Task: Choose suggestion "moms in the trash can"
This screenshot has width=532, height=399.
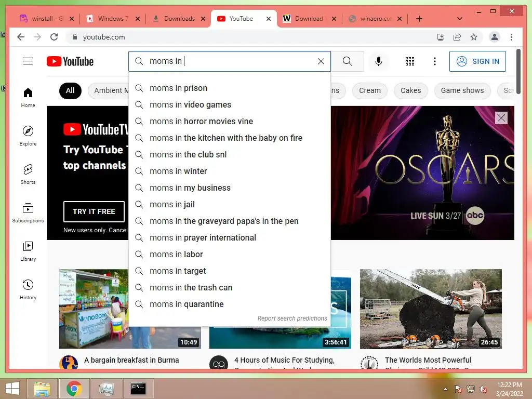Action: [229, 288]
